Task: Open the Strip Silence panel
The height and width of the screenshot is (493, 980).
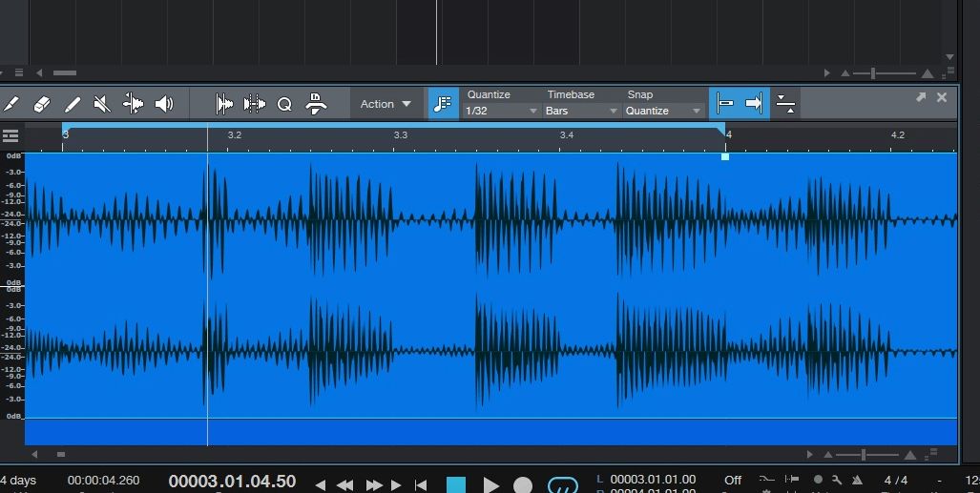Action: (255, 104)
